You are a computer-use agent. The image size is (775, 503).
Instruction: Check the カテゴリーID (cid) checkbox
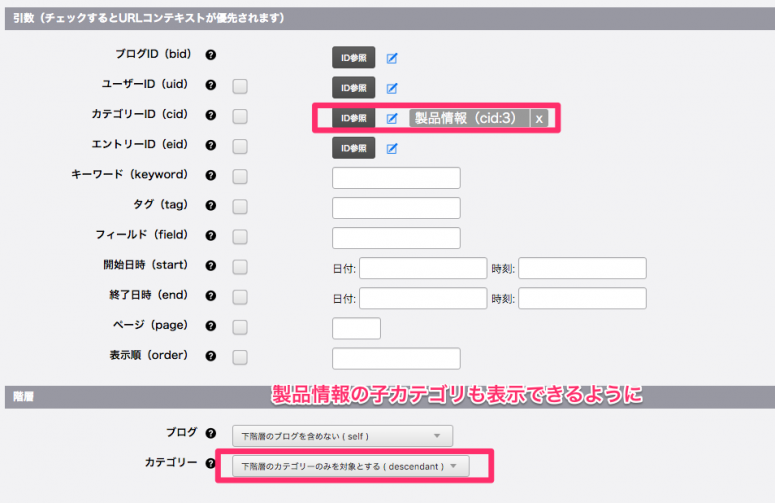coord(240,117)
